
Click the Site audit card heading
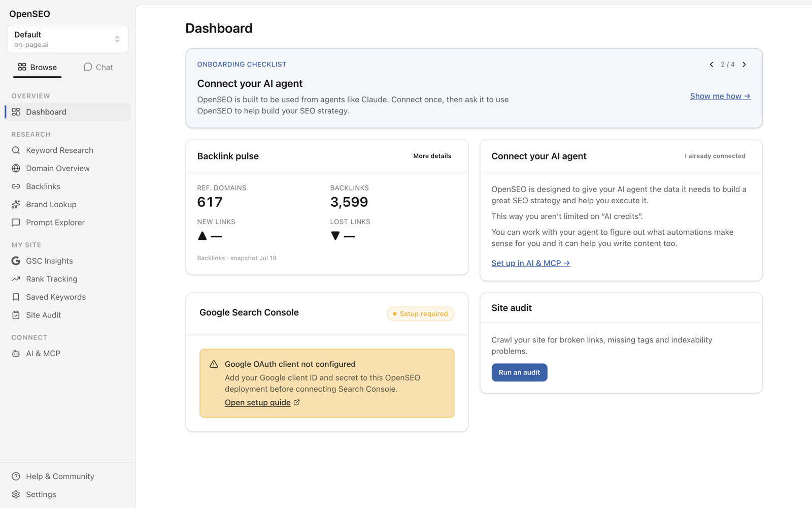point(512,308)
